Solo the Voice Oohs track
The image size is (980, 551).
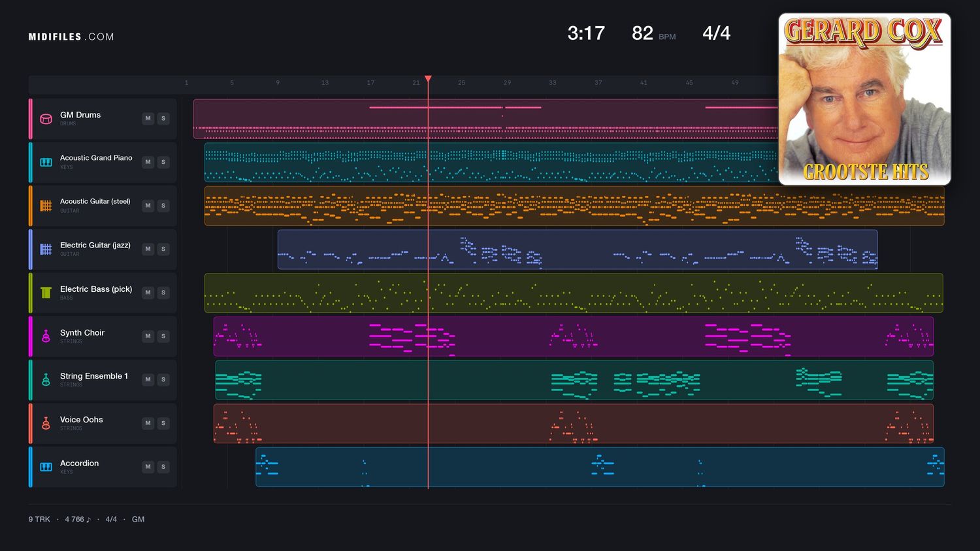point(163,423)
